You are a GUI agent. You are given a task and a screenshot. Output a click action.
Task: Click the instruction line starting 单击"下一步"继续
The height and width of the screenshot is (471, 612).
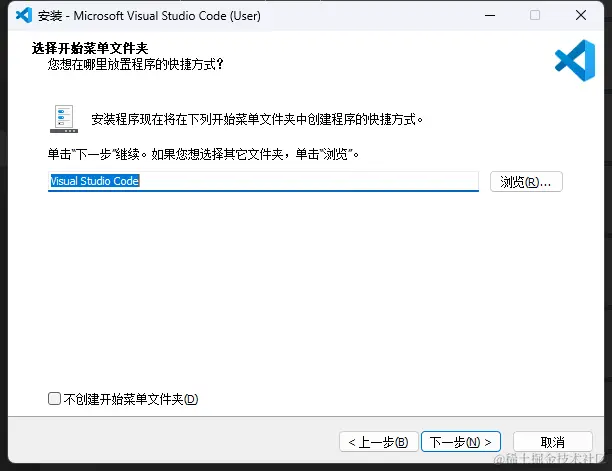click(203, 154)
